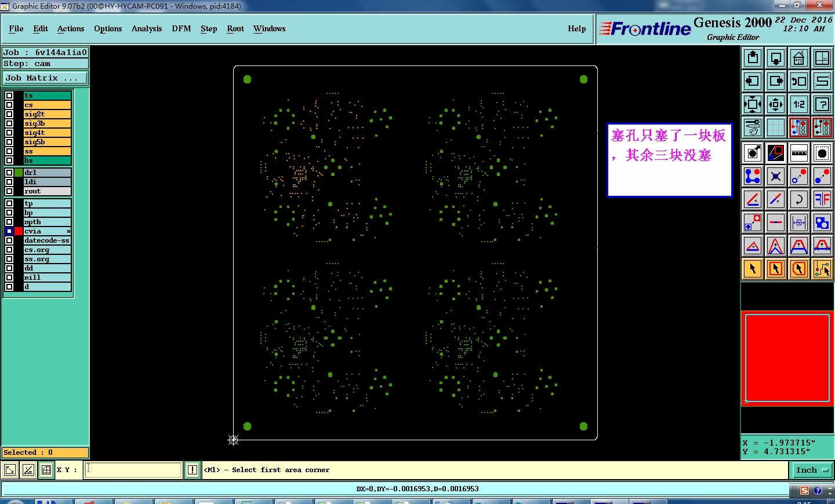Click the zoom-in inward arrows icon
Screen dimensions: 835x504
point(776,104)
